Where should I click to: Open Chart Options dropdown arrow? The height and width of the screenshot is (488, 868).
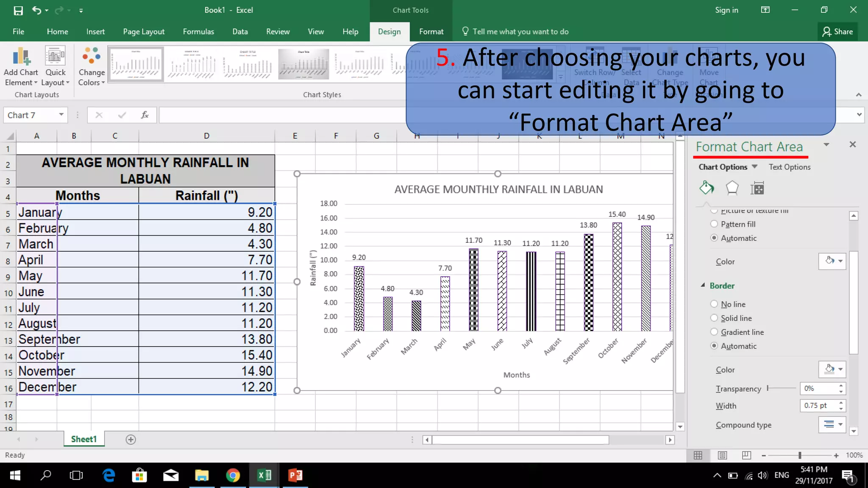(x=754, y=167)
